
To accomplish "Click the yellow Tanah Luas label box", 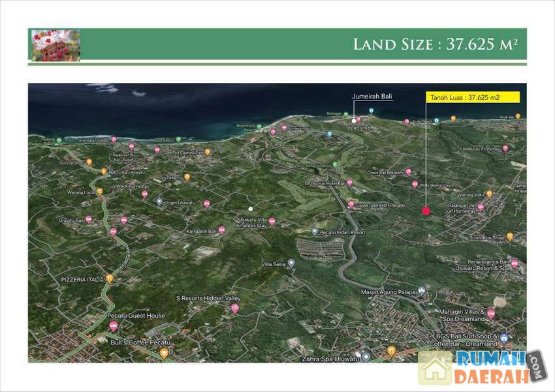I will coord(472,97).
